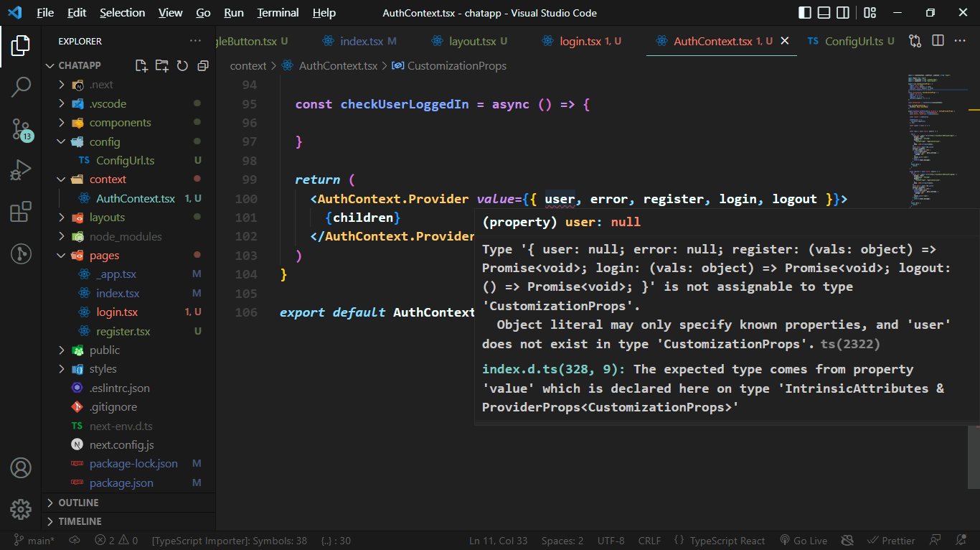Collapse the pages folder
980x550 pixels.
tap(62, 256)
